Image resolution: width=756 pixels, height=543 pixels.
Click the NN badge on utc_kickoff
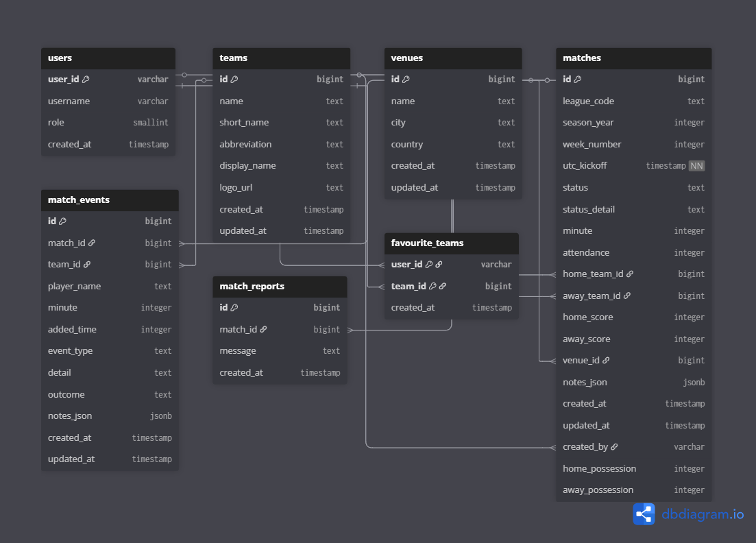pyautogui.click(x=696, y=166)
